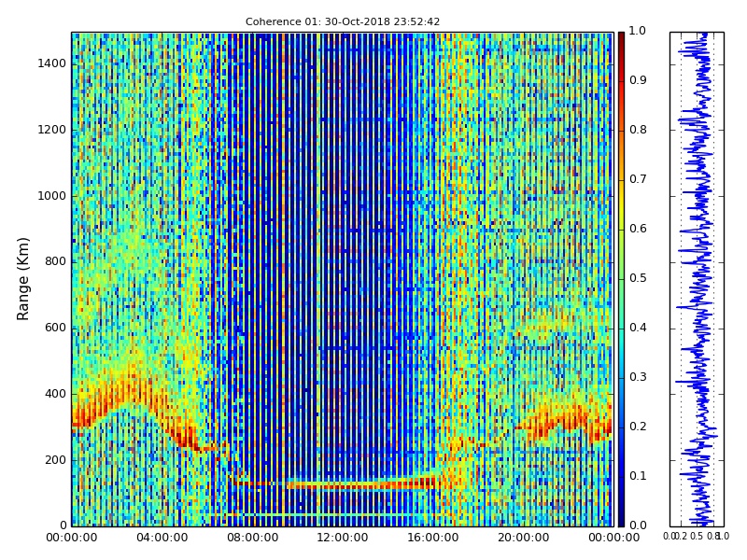Click the 04:00:00 time axis label

[162, 539]
